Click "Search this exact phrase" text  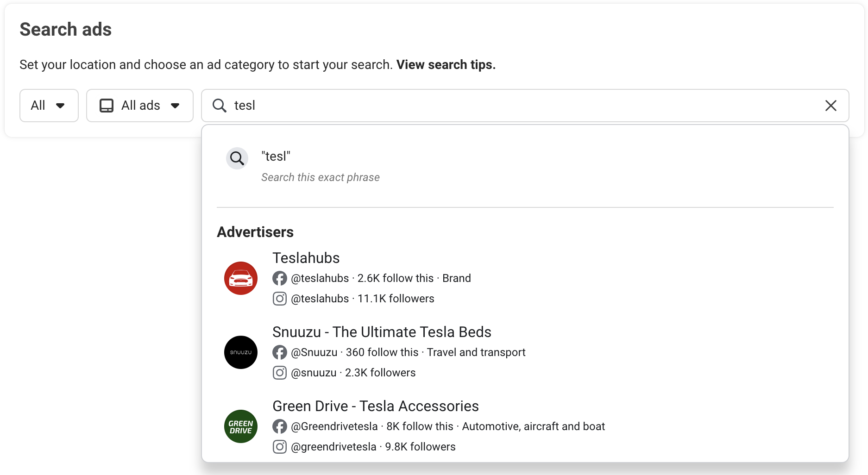pos(321,177)
